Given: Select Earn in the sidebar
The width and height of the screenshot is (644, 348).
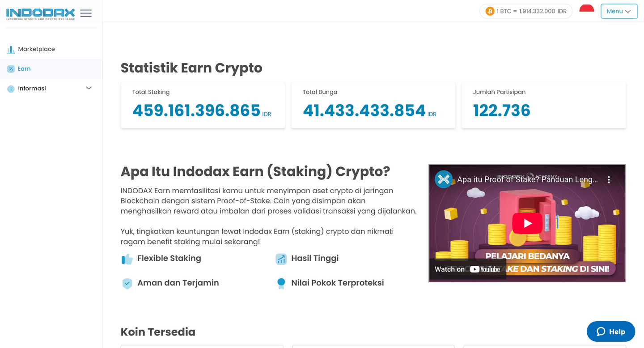Looking at the screenshot, I should (x=24, y=69).
